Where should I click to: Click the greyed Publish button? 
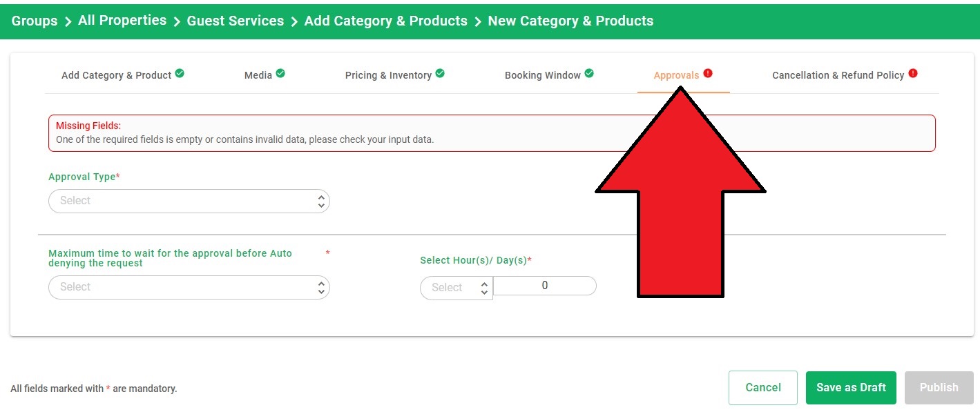[x=939, y=388]
